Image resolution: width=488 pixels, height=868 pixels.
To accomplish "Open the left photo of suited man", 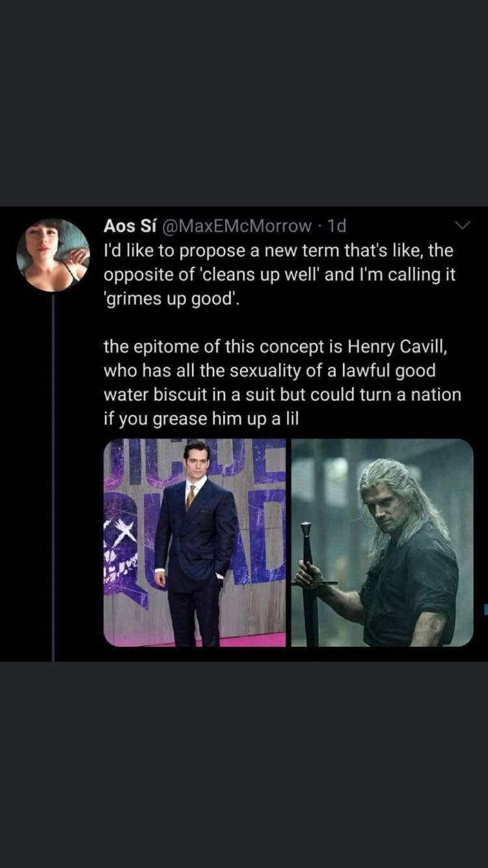I will point(195,543).
